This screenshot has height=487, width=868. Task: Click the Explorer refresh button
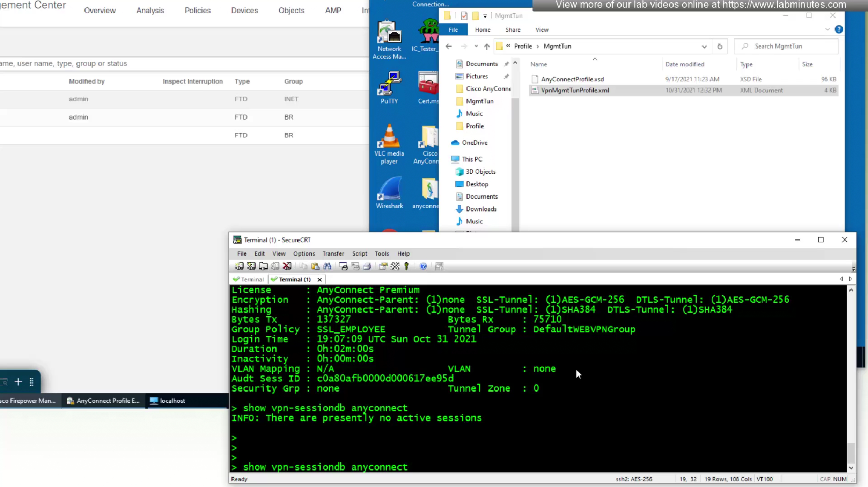[719, 46]
